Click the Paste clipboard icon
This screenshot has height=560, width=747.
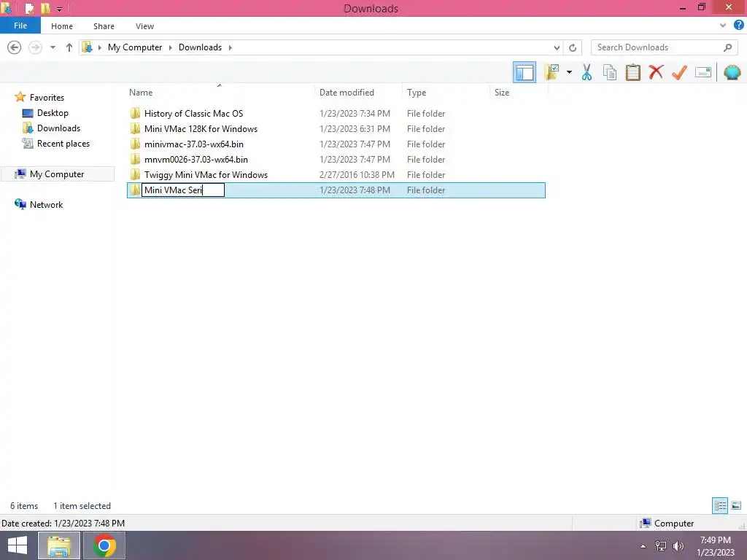point(632,72)
